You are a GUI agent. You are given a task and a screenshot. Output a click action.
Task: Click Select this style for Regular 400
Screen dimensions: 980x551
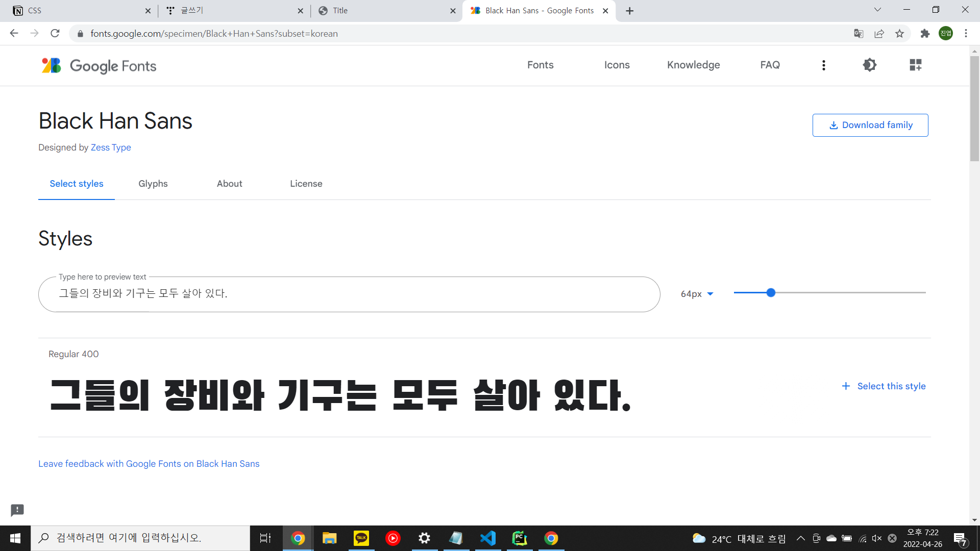point(884,386)
